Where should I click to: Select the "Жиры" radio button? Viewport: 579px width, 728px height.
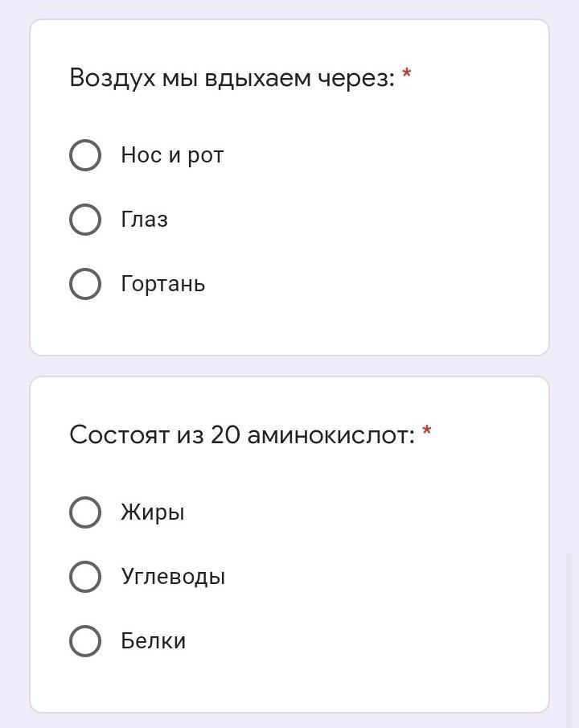click(85, 512)
